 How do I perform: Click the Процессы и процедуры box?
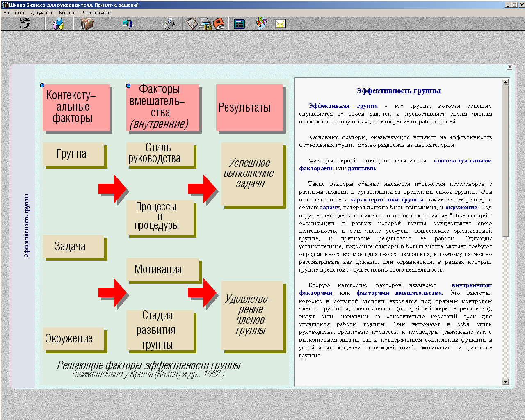click(160, 217)
